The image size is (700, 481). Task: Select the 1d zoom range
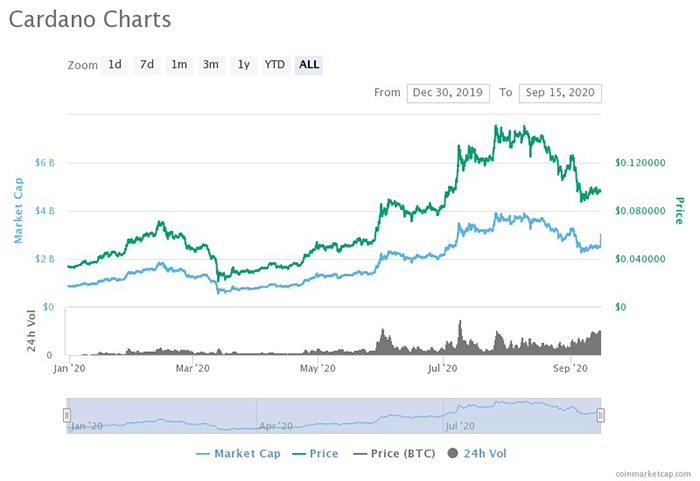click(115, 65)
